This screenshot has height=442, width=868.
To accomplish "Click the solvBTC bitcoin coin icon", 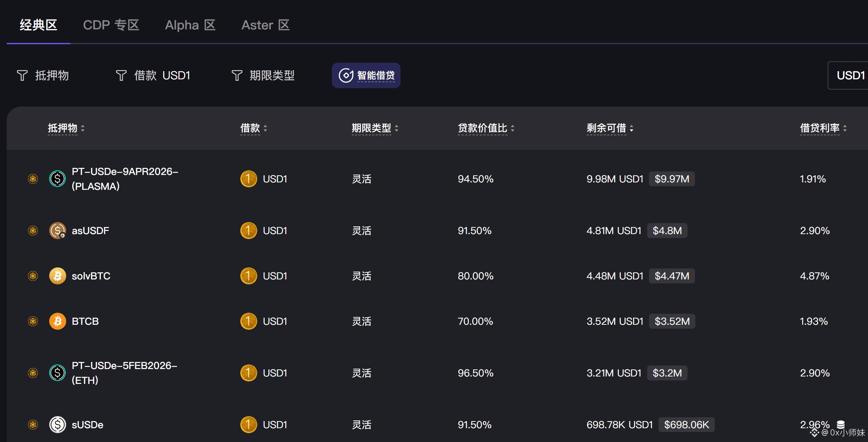I will [x=57, y=276].
